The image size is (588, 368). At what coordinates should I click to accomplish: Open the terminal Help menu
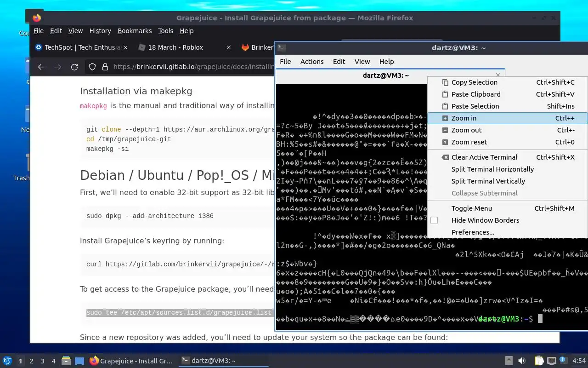pyautogui.click(x=386, y=62)
